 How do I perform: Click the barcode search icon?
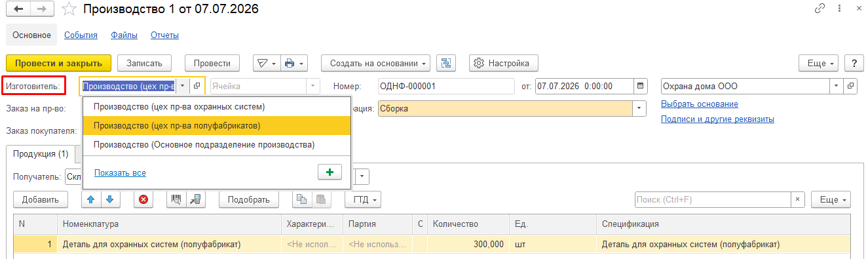[x=176, y=199]
